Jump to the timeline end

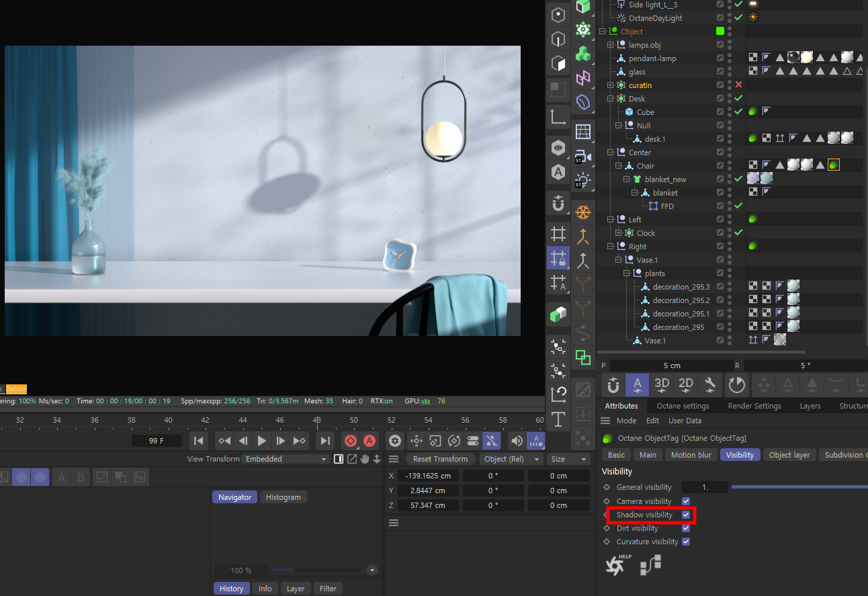(325, 441)
